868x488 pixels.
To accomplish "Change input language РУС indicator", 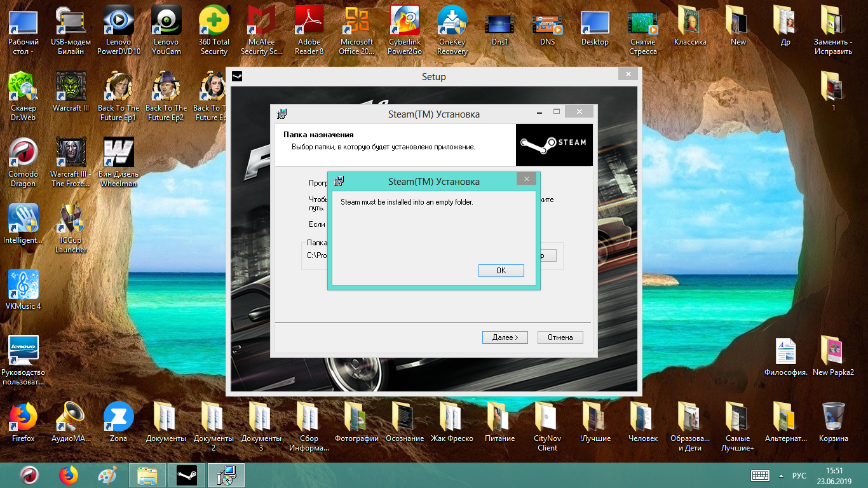I will (x=799, y=475).
